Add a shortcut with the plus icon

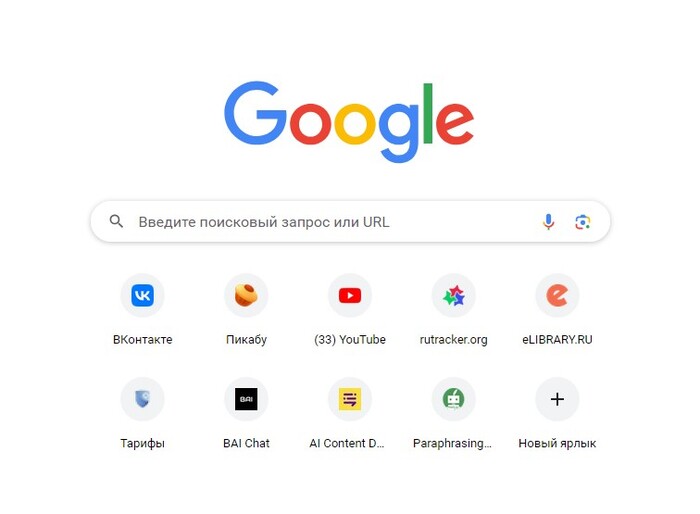click(x=557, y=399)
